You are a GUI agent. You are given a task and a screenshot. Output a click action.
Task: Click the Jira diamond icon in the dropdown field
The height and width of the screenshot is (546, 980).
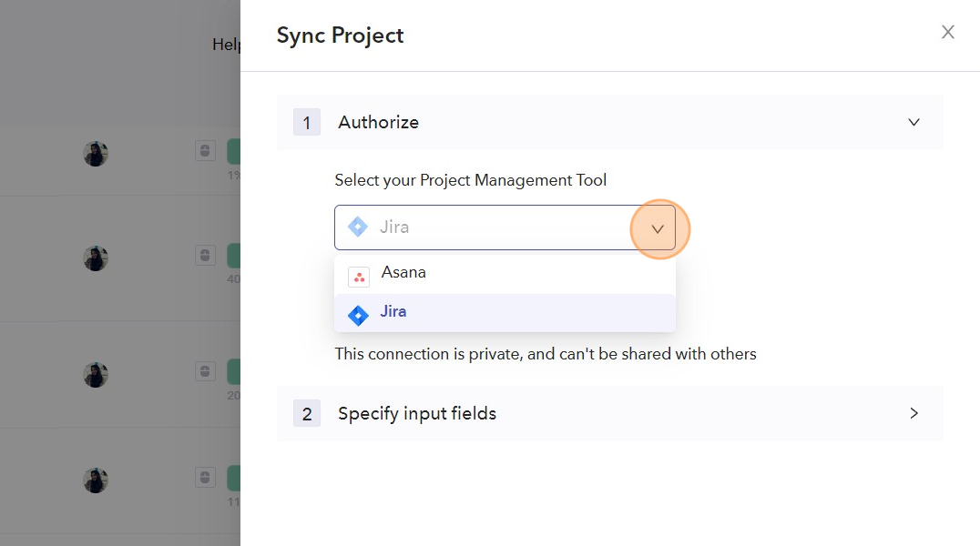(358, 227)
